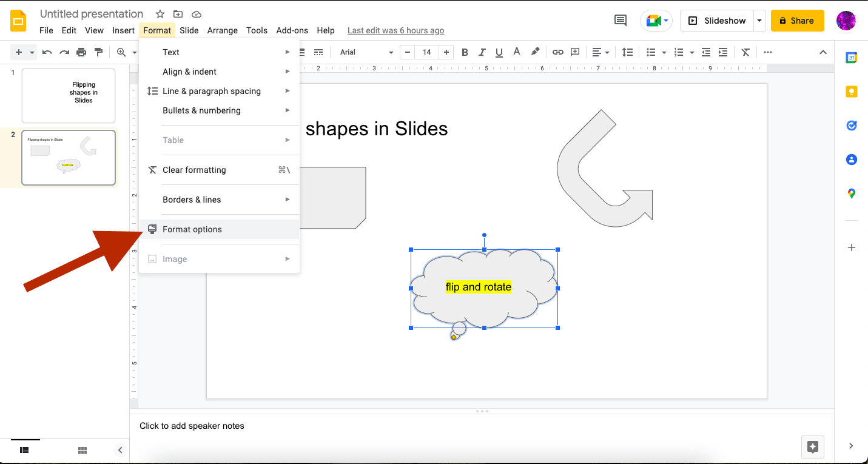Open the Arrange menu
Screen dimensions: 868x464
tap(223, 30)
